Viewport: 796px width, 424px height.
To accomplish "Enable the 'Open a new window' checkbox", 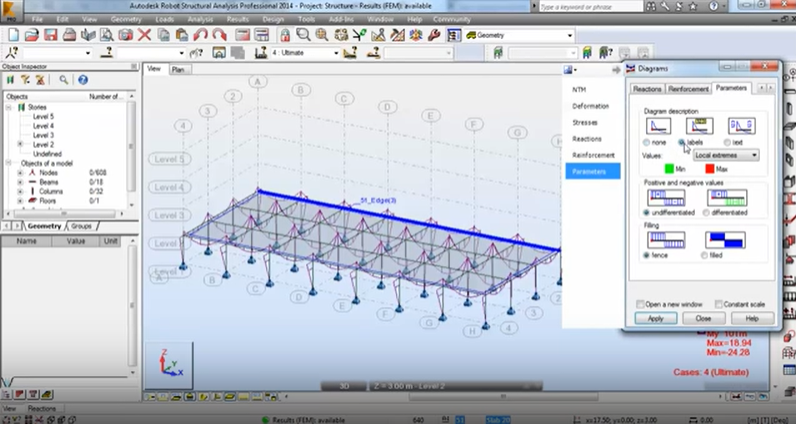I will tap(641, 304).
